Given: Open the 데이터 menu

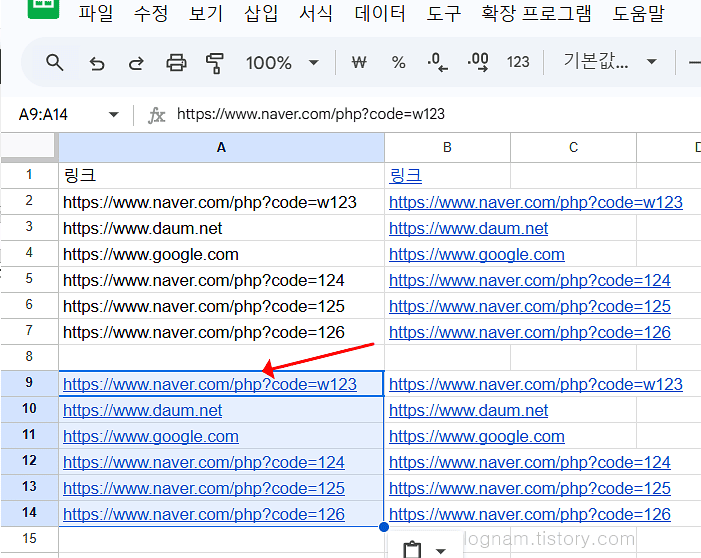Looking at the screenshot, I should tap(380, 13).
